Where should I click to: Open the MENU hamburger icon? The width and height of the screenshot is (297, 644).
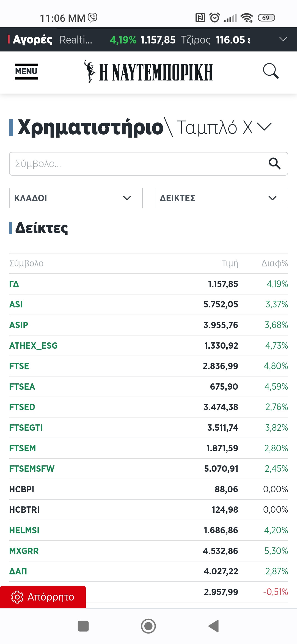pos(26,71)
